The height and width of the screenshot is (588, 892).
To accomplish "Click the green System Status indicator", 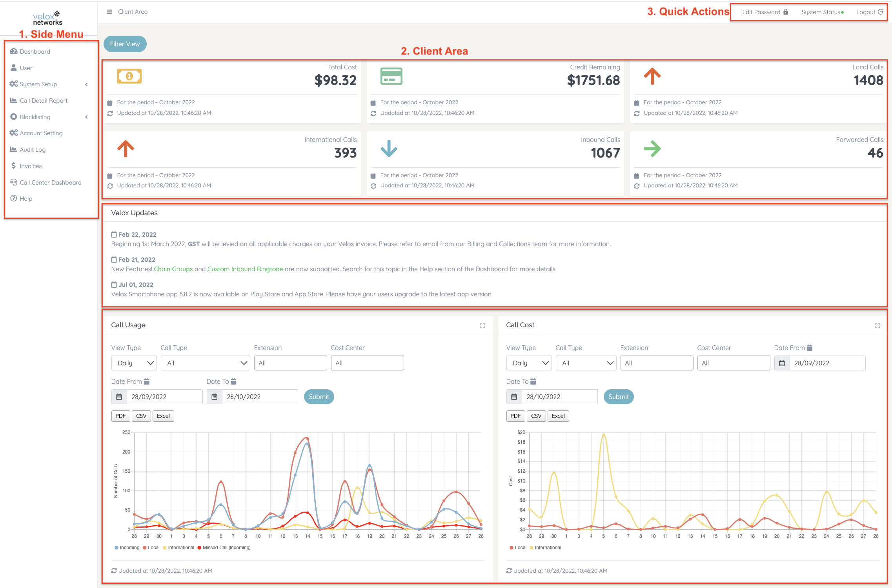I will coord(843,13).
